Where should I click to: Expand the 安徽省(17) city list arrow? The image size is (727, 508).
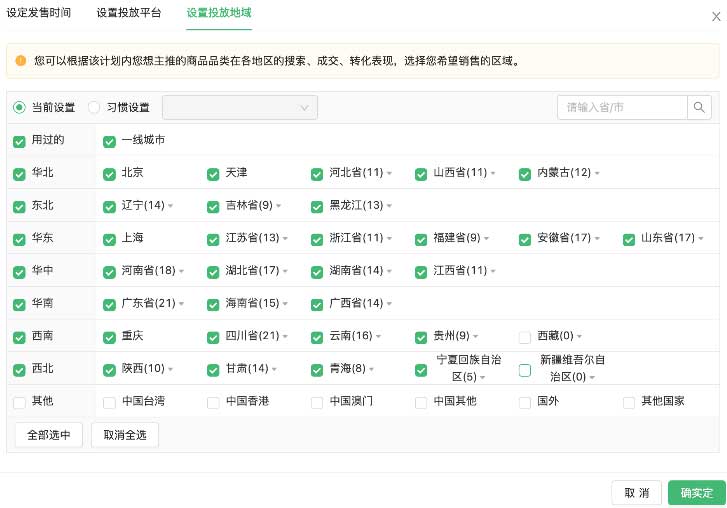coord(597,239)
